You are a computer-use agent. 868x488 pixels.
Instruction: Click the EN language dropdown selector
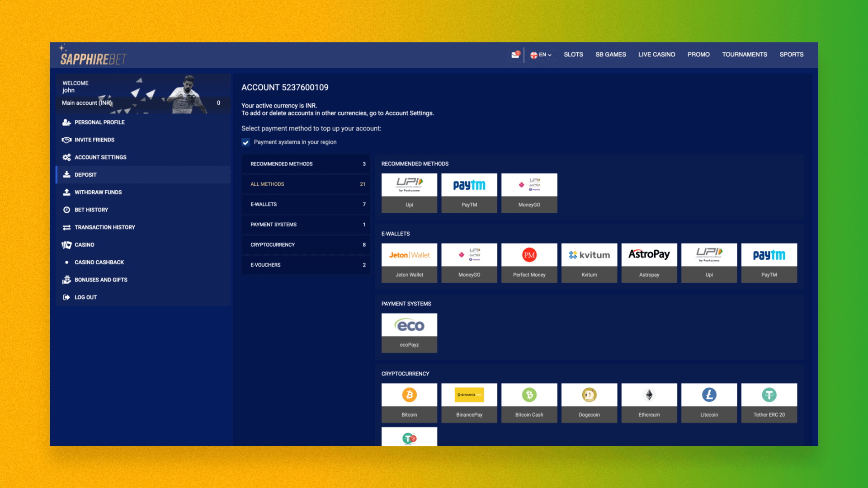click(x=541, y=54)
